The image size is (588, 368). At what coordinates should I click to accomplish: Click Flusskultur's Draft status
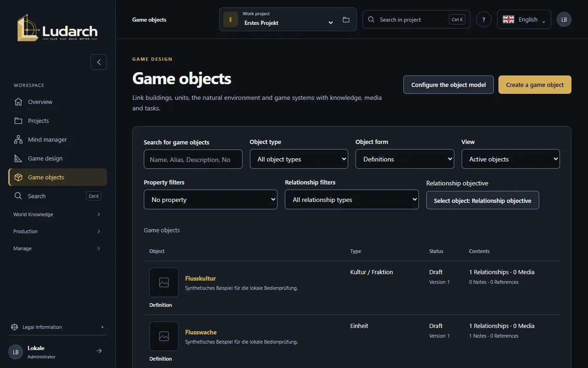(x=436, y=272)
